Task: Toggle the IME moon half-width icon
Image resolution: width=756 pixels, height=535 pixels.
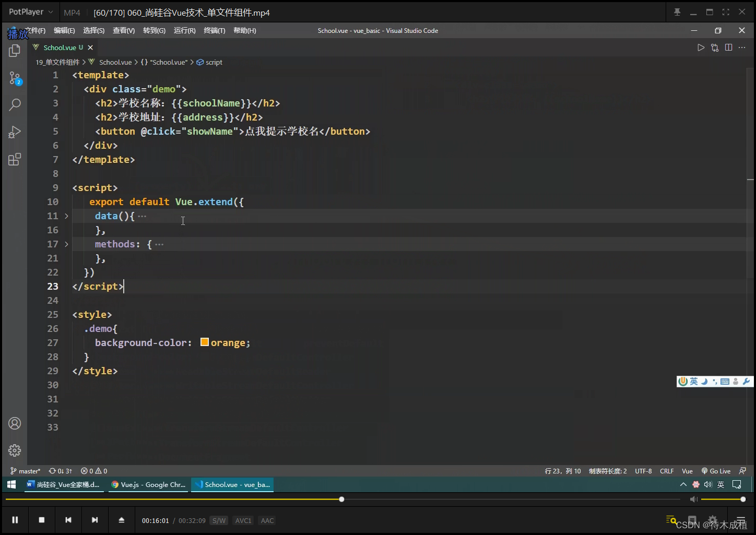Action: point(704,382)
